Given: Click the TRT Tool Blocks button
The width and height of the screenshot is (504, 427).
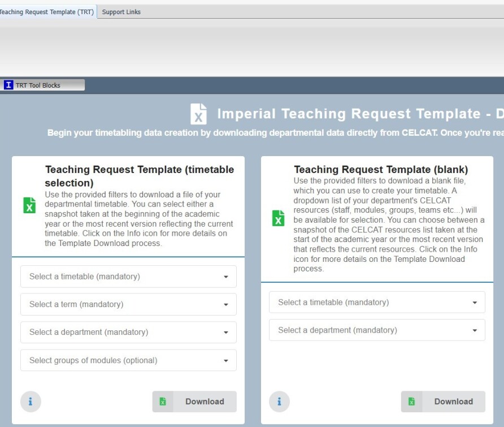Looking at the screenshot, I should click(x=44, y=85).
